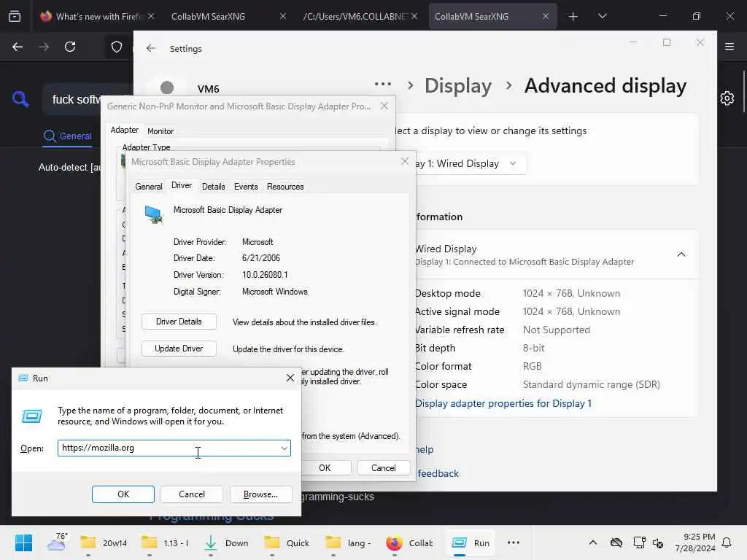Screen dimensions: 747x560
Task: Open the Downloads taskbar item
Action: pos(226,542)
